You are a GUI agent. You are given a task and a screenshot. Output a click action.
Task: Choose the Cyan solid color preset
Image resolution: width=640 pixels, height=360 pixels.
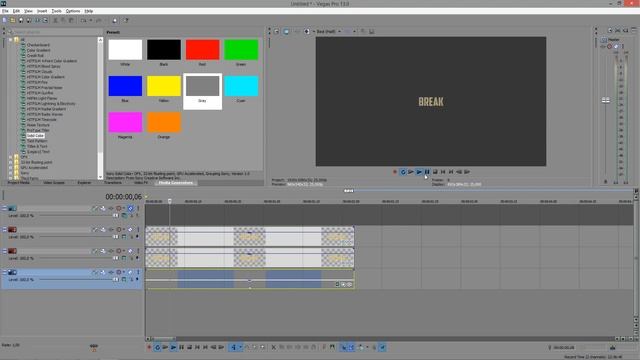pos(241,86)
